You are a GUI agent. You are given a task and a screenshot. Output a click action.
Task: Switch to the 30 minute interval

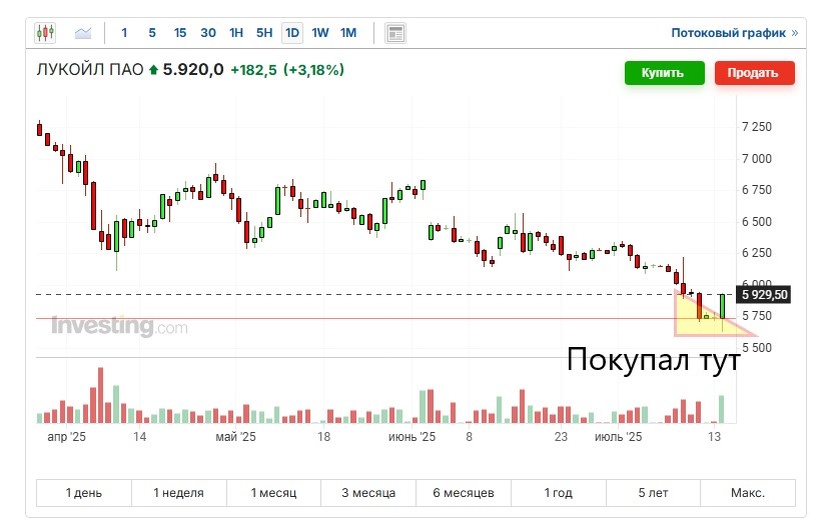(208, 33)
